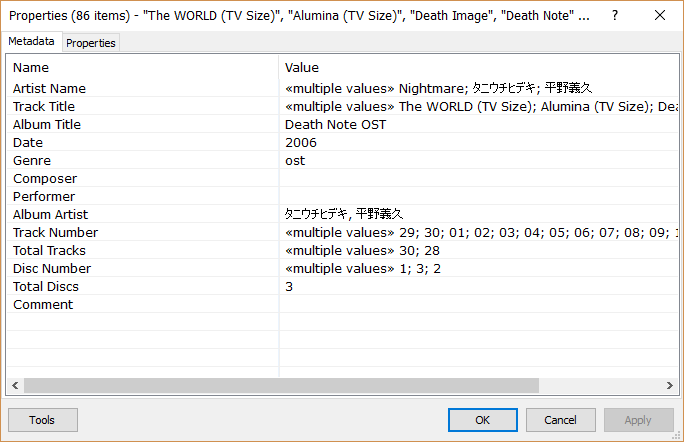684x442 pixels.
Task: Select the Metadata tab
Action: coord(31,41)
